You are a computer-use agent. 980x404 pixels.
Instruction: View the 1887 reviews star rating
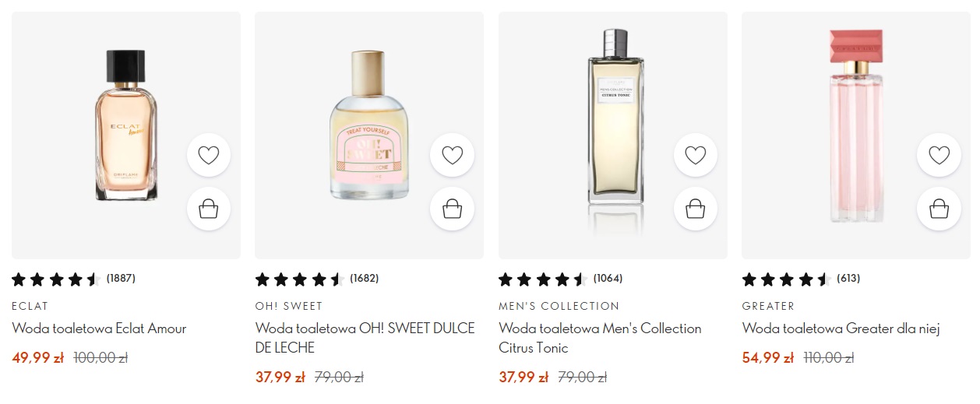[56, 279]
